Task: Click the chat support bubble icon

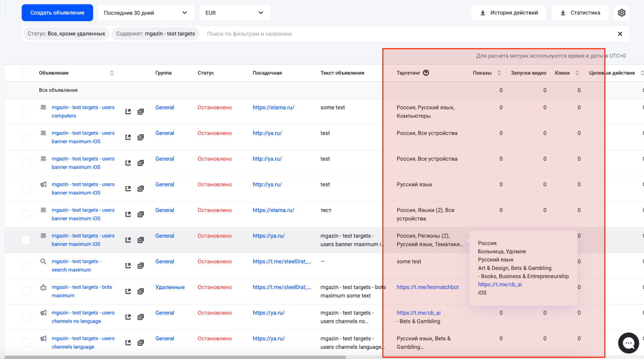Action: click(628, 343)
